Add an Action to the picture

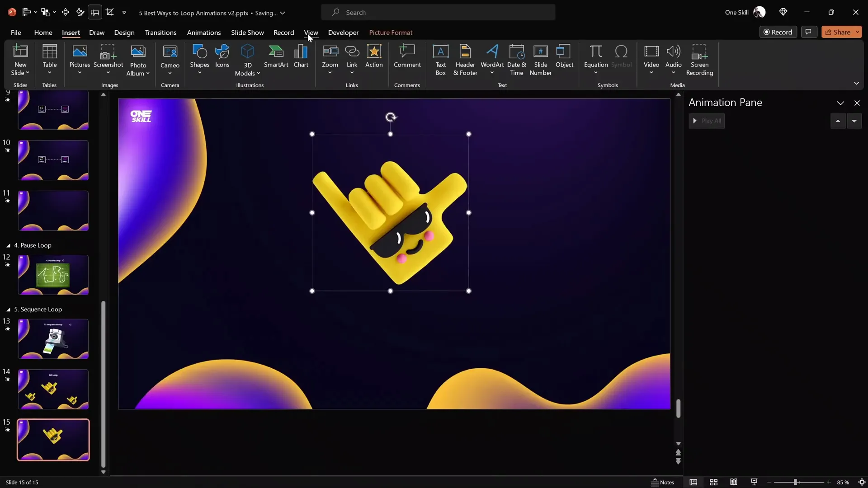click(x=374, y=56)
